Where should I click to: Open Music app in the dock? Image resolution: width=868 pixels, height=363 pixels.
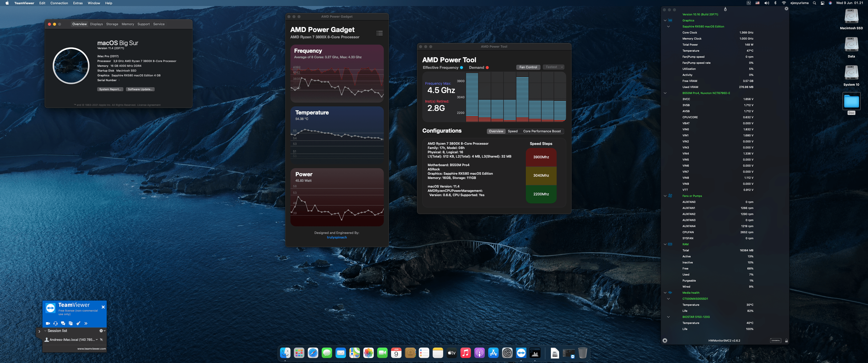(x=465, y=353)
